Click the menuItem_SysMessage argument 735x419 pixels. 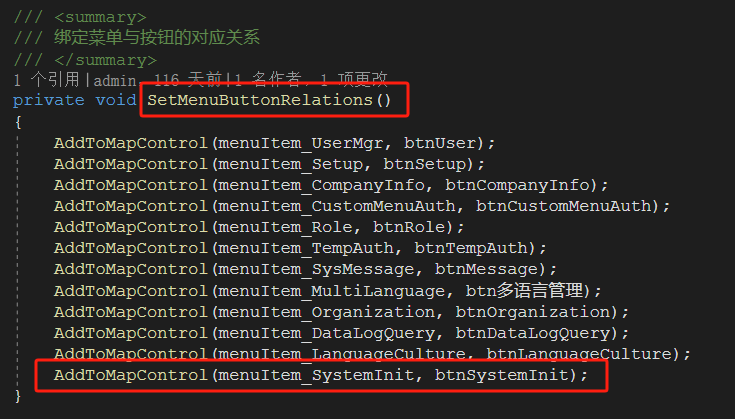[316, 269]
